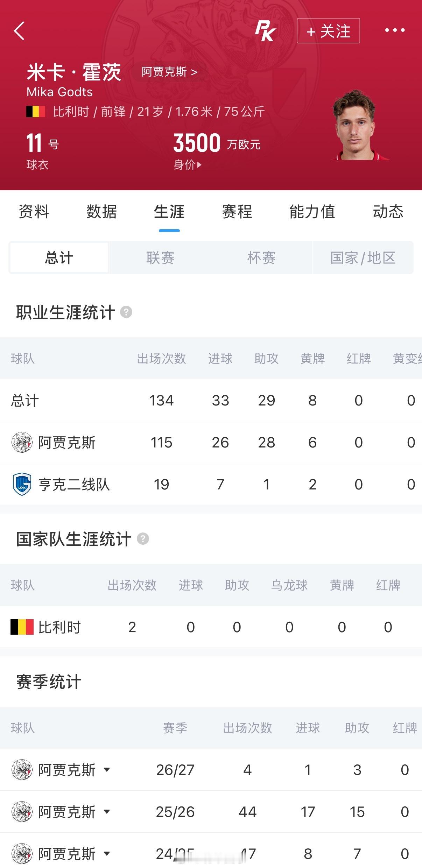The width and height of the screenshot is (422, 868).
Task: Open the 阿贾克斯 > team link
Action: click(x=169, y=72)
